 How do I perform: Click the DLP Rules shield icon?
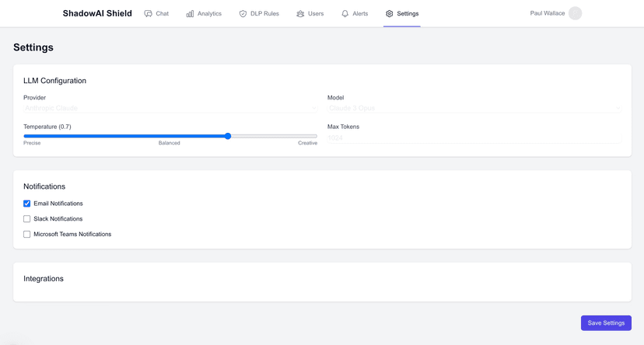point(243,13)
